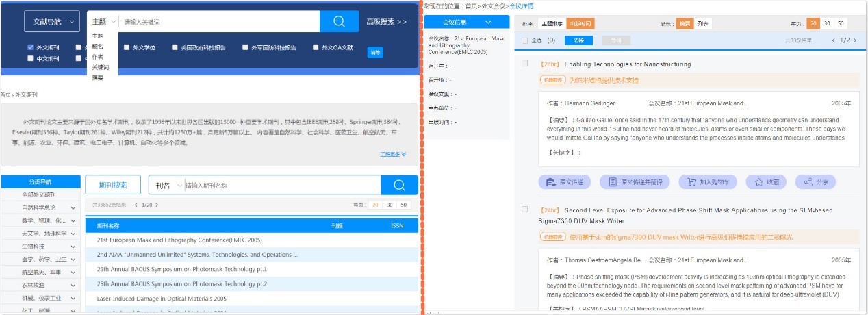Click the journal name search magnifier button
Image resolution: width=868 pixels, height=315 pixels.
[399, 185]
